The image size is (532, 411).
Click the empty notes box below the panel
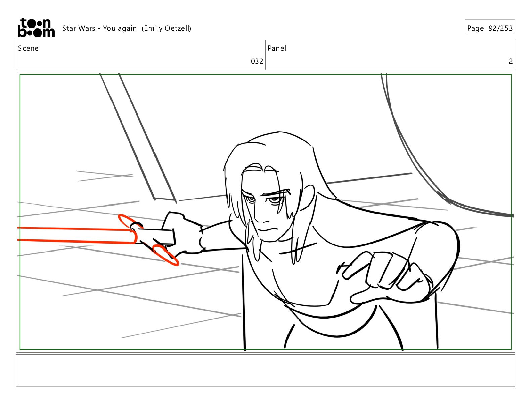click(x=265, y=370)
